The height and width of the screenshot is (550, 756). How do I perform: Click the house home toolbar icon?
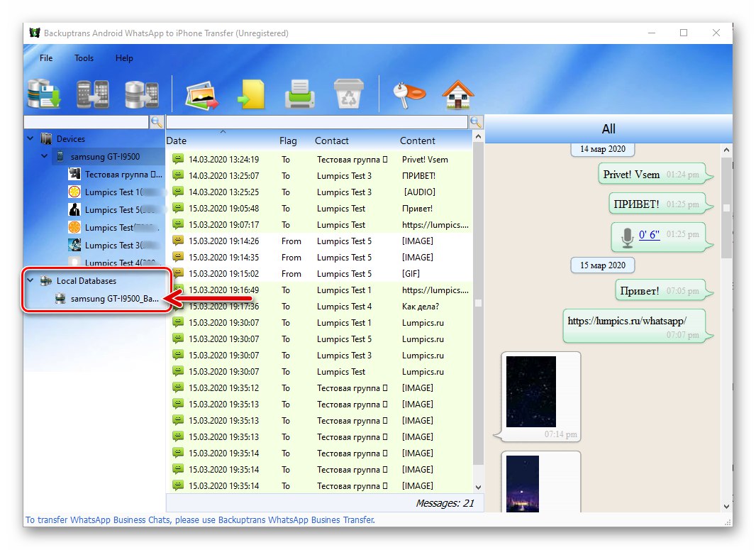coord(458,94)
